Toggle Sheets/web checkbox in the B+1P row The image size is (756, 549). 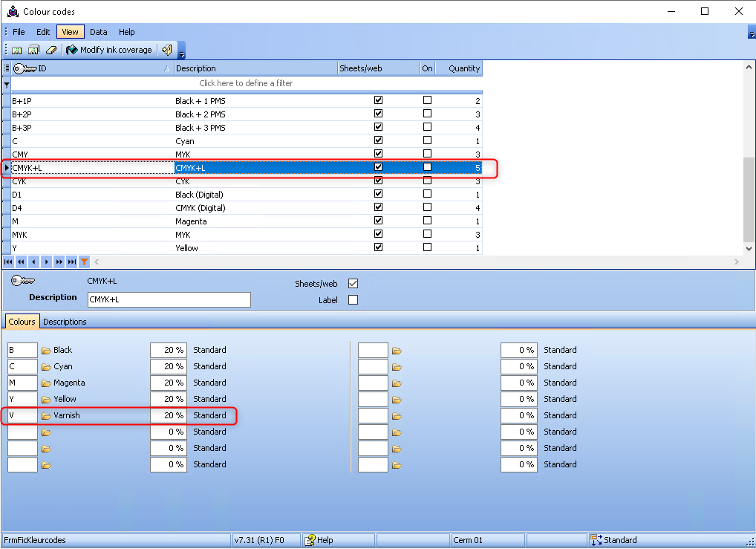click(379, 100)
